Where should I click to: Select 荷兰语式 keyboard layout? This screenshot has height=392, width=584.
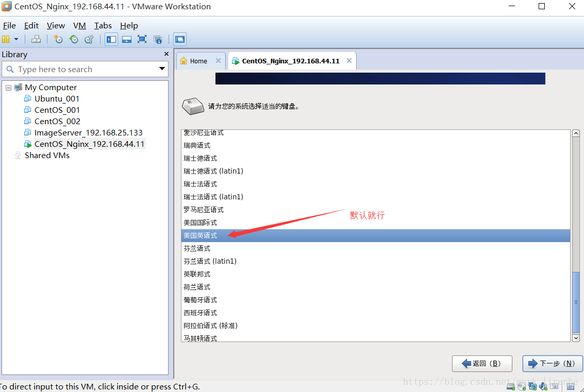click(375, 287)
